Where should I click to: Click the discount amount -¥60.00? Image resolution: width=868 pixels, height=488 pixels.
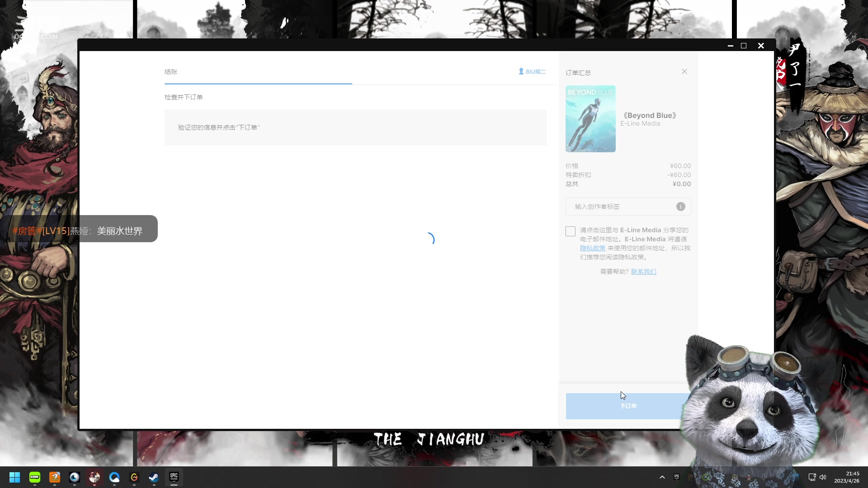tap(679, 175)
